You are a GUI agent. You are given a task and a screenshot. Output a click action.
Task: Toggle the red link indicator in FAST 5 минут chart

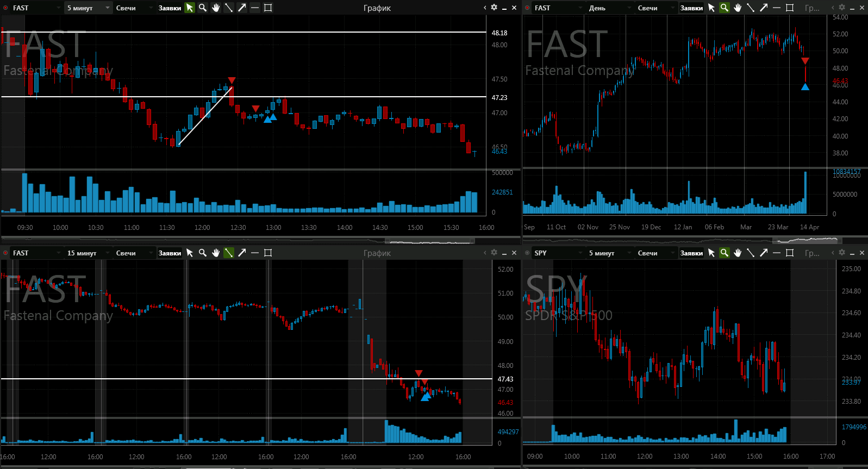coord(5,8)
